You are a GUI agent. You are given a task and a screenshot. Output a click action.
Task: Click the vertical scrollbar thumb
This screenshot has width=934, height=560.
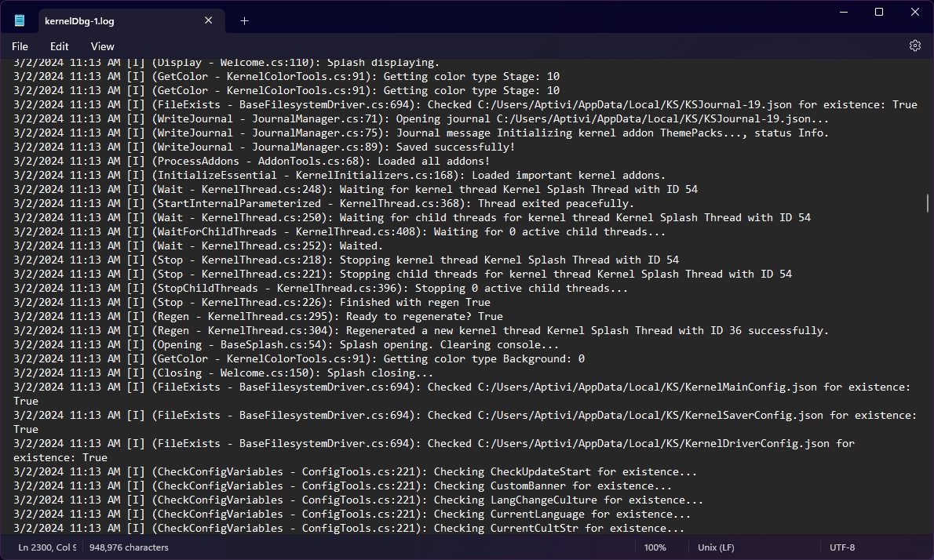[928, 202]
